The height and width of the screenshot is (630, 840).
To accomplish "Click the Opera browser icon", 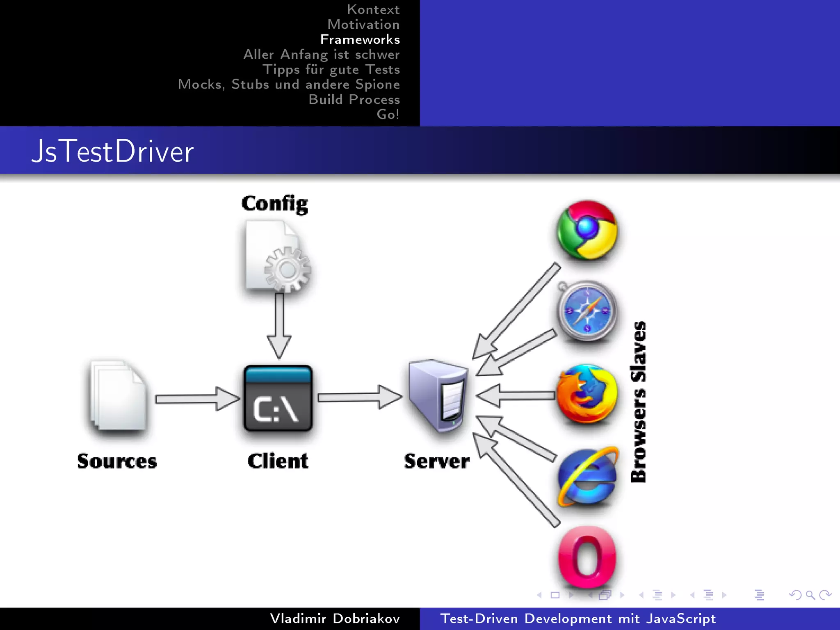I will click(587, 557).
